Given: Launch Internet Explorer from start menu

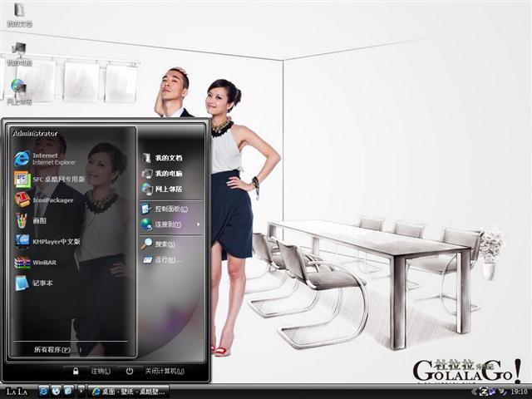Looking at the screenshot, I should pyautogui.click(x=46, y=159).
